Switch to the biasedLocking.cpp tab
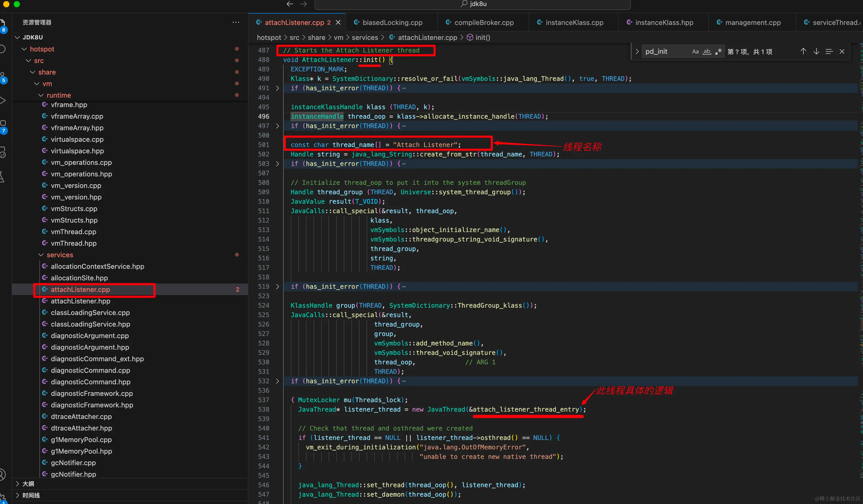The width and height of the screenshot is (863, 504). pyautogui.click(x=392, y=22)
